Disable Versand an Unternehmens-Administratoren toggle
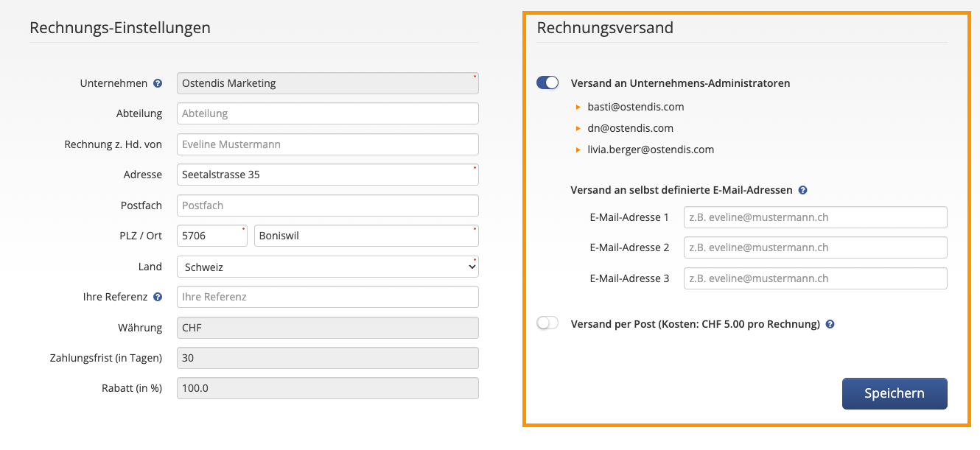980x450 pixels. [547, 83]
